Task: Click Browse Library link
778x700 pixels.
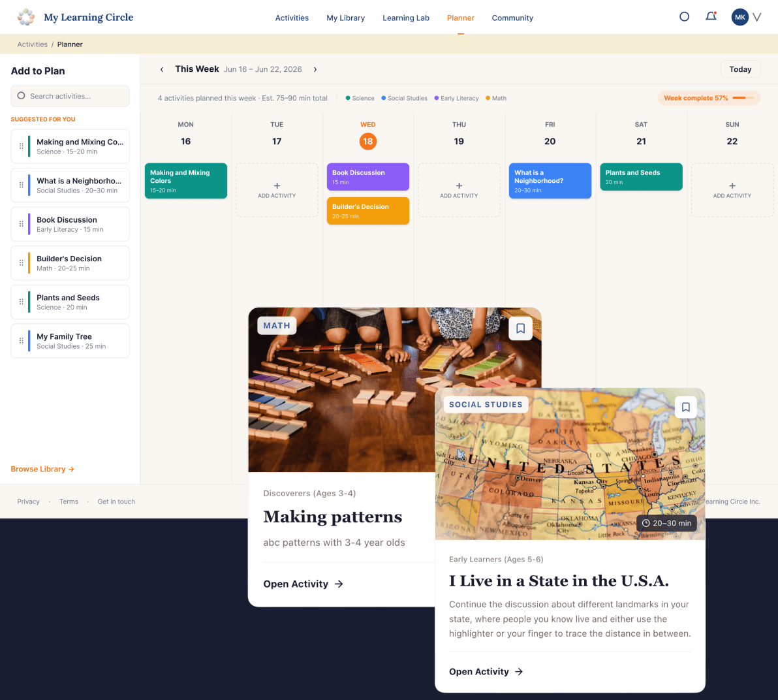Action: (x=42, y=469)
